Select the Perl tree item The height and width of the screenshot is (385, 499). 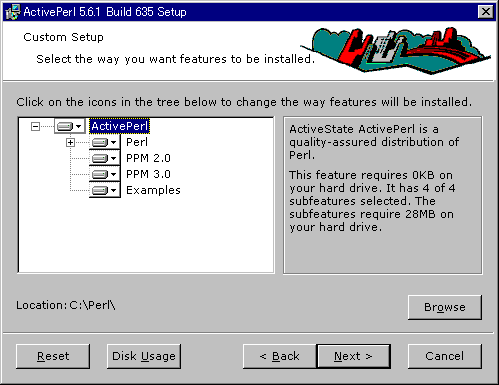click(x=137, y=142)
